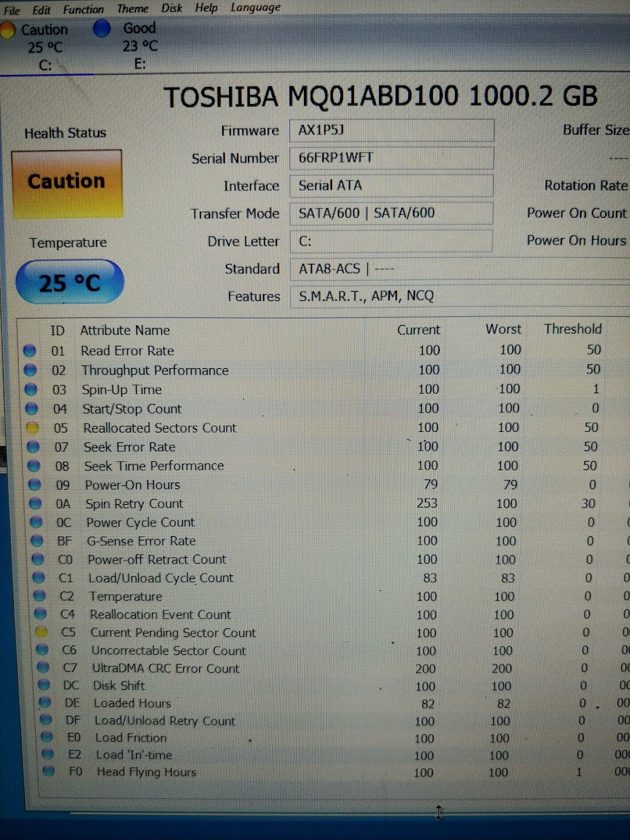Select the Reallocated Sectors Count attribute name
Viewport: 630px width, 840px height.
160,428
